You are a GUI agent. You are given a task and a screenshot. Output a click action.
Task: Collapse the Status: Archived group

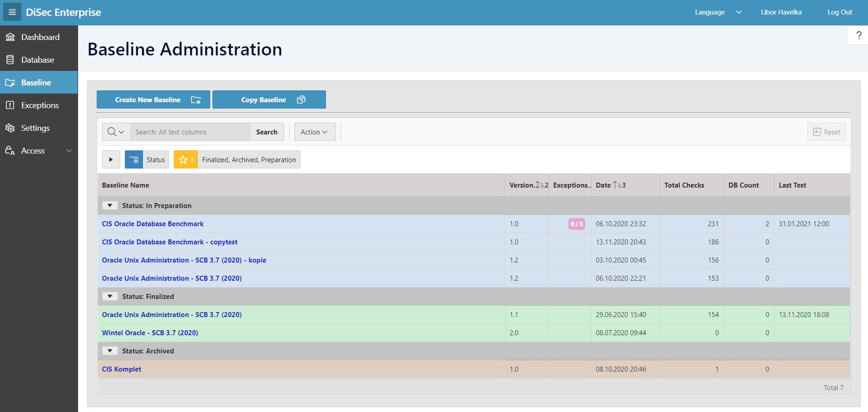pyautogui.click(x=109, y=351)
